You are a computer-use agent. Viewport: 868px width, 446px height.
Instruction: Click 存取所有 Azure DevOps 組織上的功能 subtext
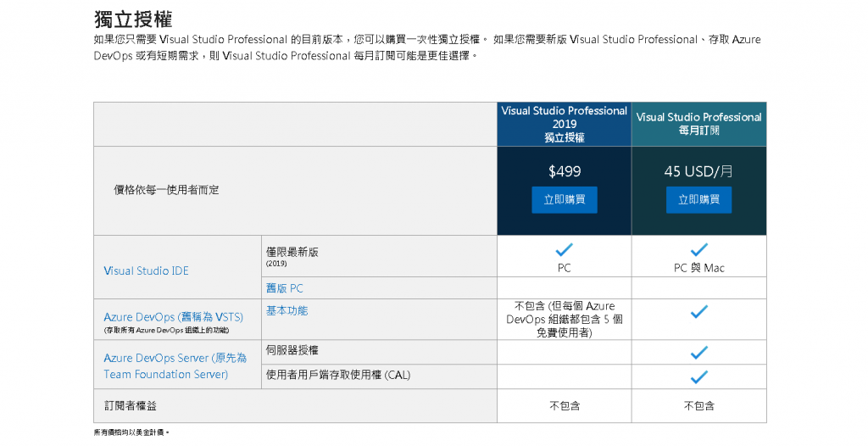[x=167, y=330]
